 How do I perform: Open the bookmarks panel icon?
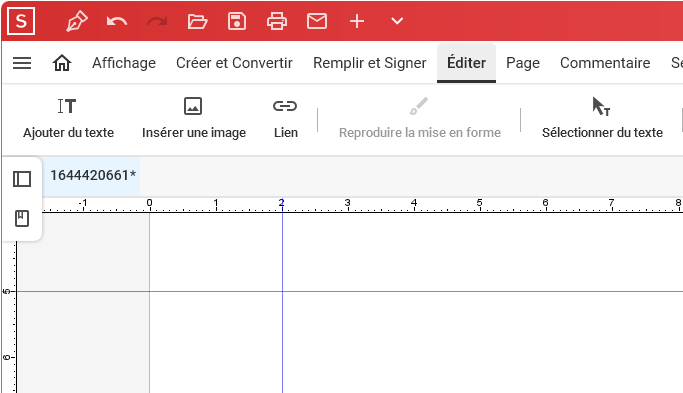click(22, 218)
